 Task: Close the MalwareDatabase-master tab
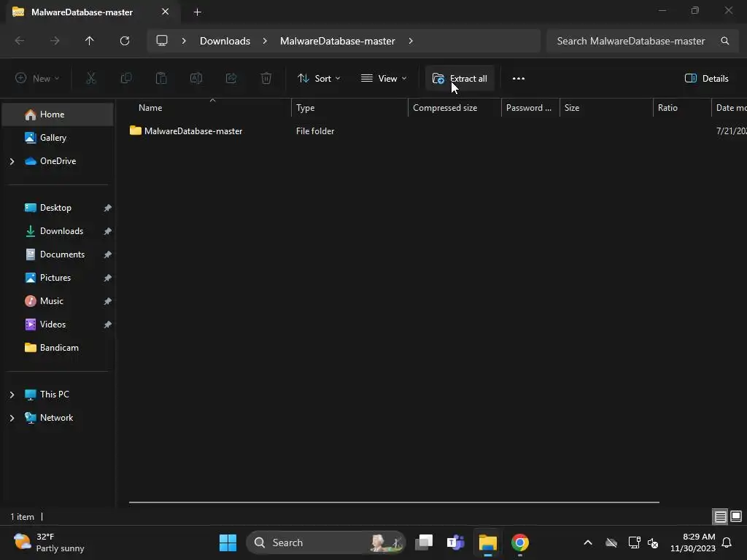[166, 12]
